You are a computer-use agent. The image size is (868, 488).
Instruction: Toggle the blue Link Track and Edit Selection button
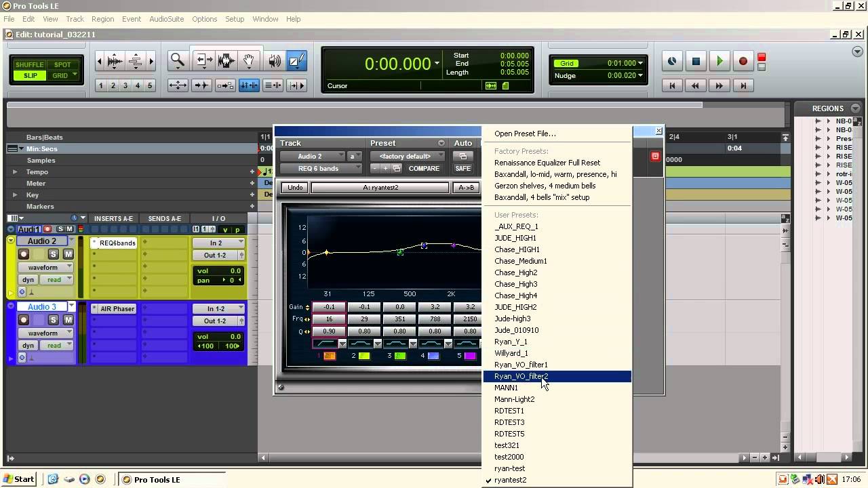pos(249,85)
